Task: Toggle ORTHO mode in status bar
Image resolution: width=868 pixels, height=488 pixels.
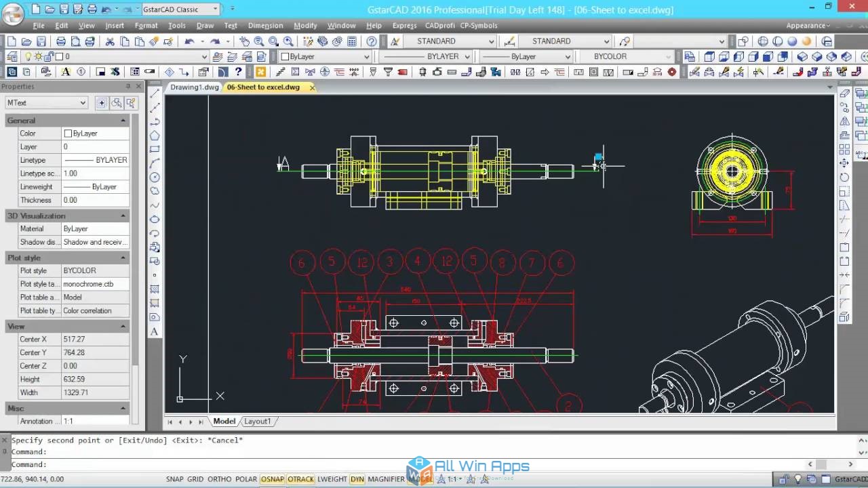Action: (x=220, y=479)
